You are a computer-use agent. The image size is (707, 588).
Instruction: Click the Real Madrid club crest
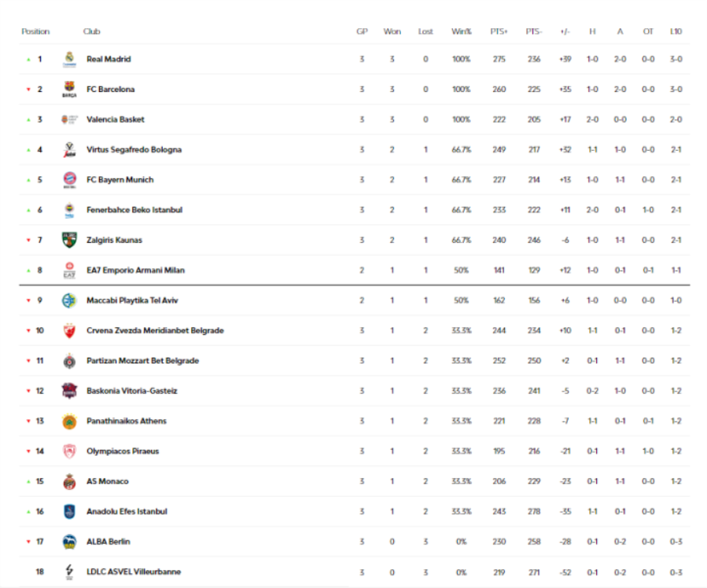click(x=69, y=59)
